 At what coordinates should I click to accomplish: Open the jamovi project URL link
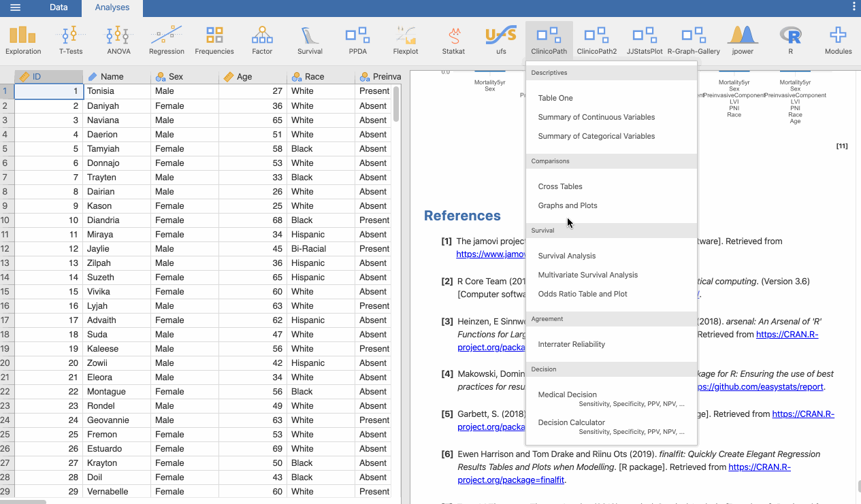coord(491,254)
